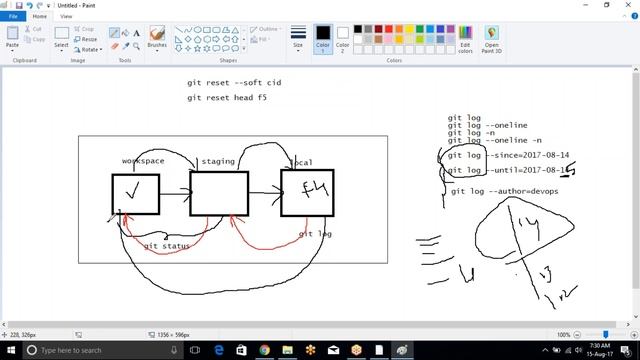This screenshot has width=640, height=360.
Task: Open Google Chrome from taskbar
Action: pyautogui.click(x=264, y=350)
